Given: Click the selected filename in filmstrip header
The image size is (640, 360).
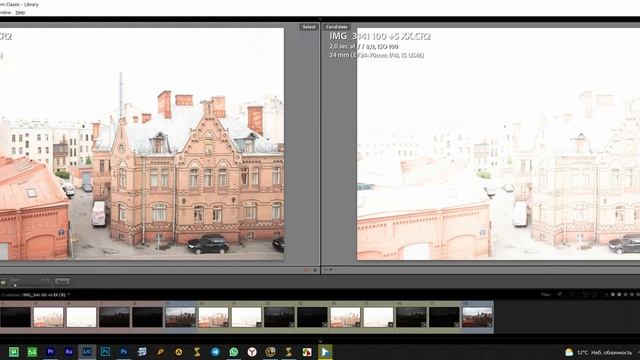Looking at the screenshot, I should 44,295.
